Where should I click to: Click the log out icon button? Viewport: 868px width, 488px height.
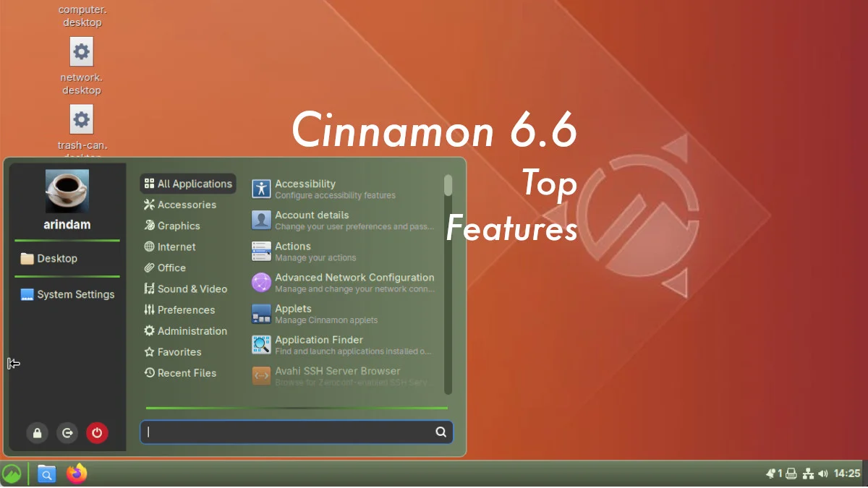click(67, 433)
